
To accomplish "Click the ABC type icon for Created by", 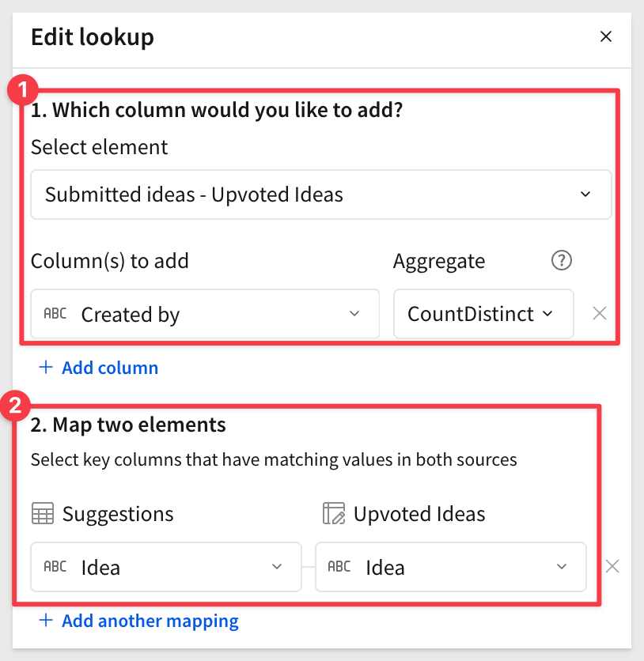I will coord(55,314).
